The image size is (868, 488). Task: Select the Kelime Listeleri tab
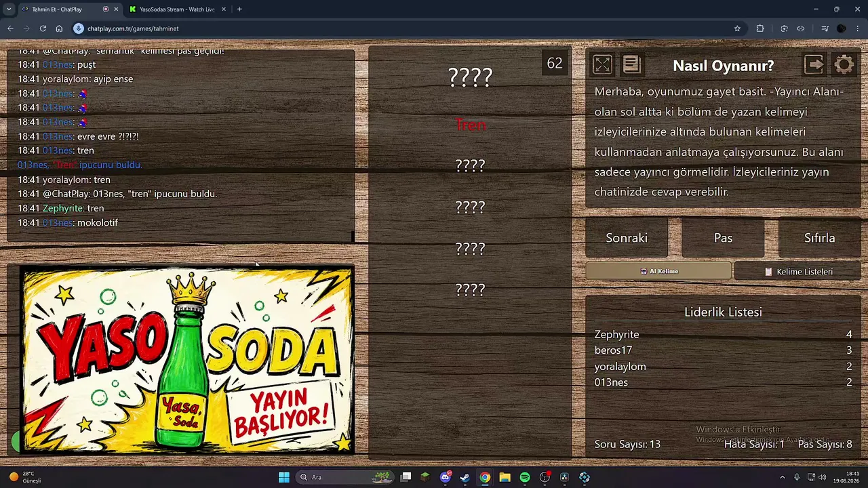click(x=797, y=271)
